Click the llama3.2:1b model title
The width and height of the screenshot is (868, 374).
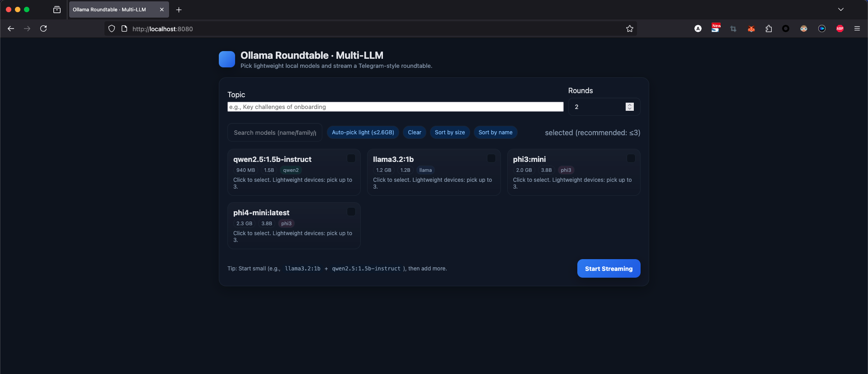click(x=393, y=159)
